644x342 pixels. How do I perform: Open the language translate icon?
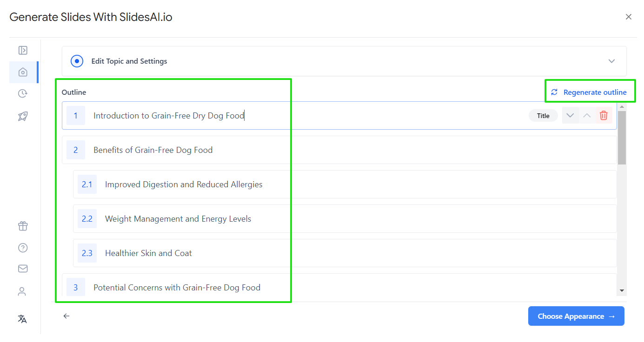tap(22, 319)
